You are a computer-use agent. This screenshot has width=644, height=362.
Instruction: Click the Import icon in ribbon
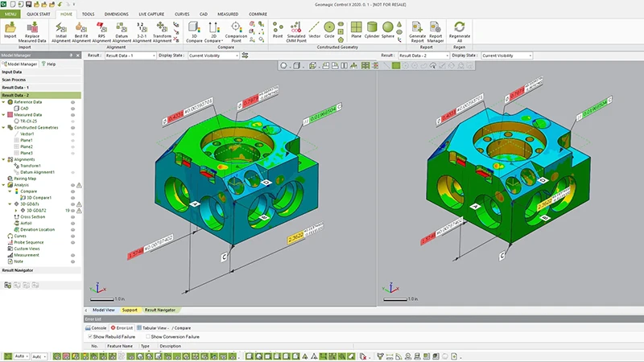coord(10,29)
